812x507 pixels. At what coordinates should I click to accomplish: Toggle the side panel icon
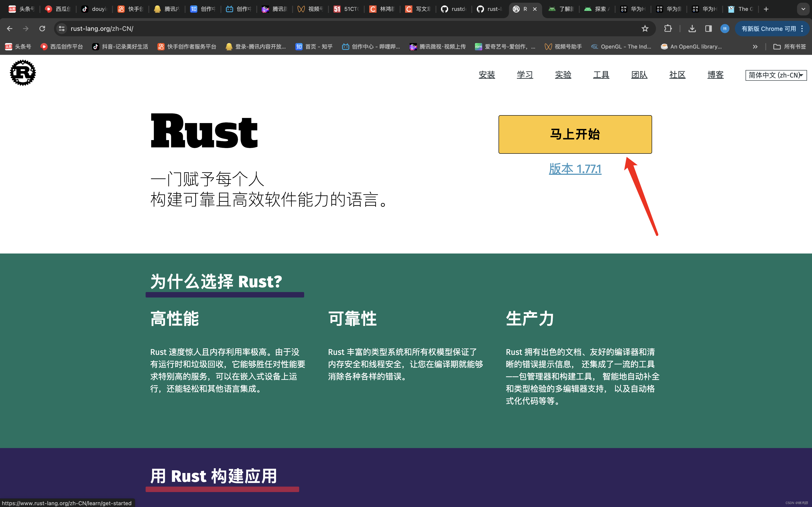(x=708, y=29)
